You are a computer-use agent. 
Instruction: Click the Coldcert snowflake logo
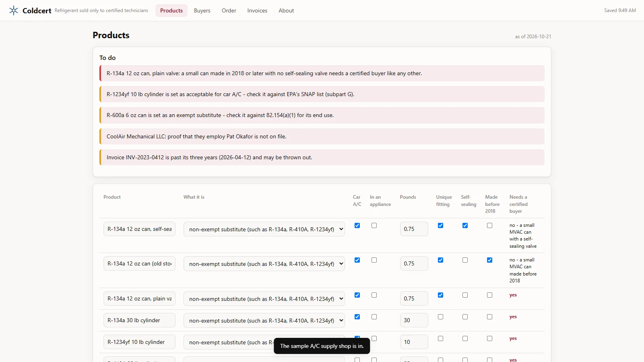tap(14, 10)
